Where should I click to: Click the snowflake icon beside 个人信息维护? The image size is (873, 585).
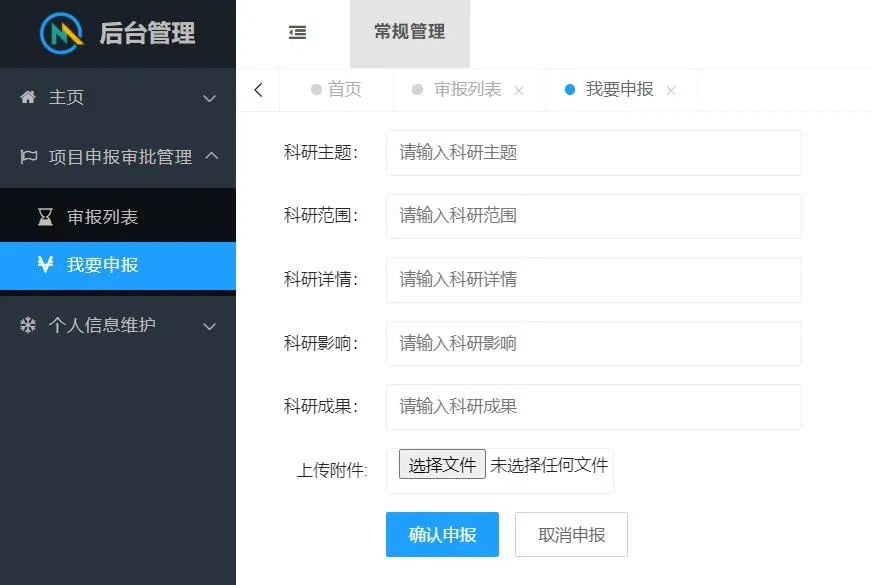(28, 325)
